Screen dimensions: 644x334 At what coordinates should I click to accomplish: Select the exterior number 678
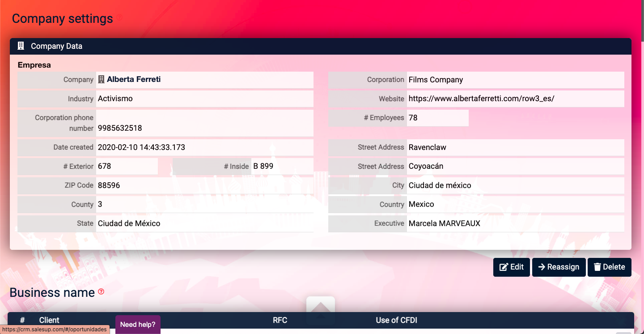(105, 166)
